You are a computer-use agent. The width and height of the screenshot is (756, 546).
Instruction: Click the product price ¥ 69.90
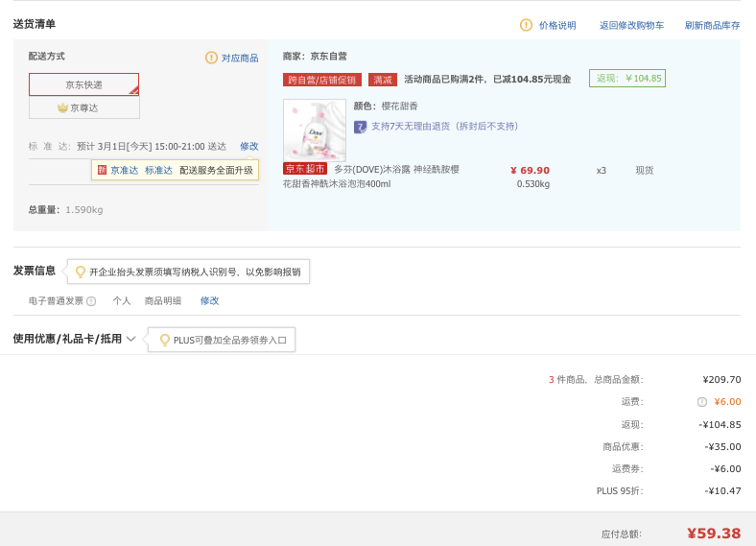point(530,170)
